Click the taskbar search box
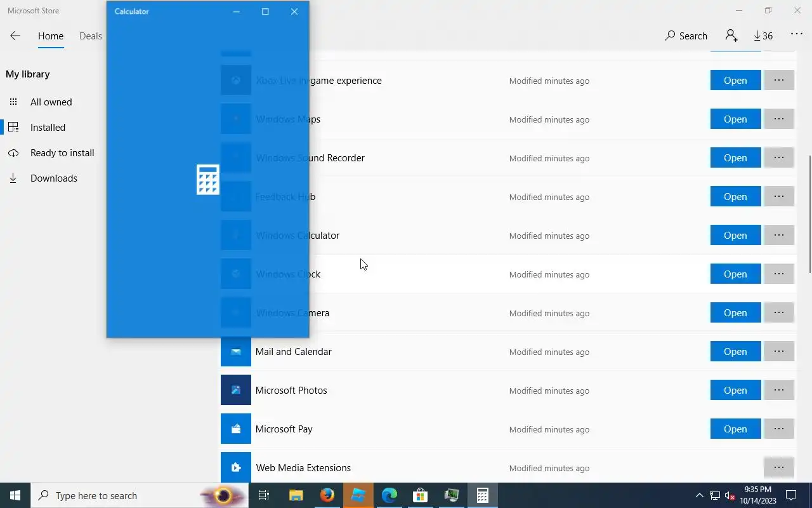812x508 pixels. [x=140, y=495]
